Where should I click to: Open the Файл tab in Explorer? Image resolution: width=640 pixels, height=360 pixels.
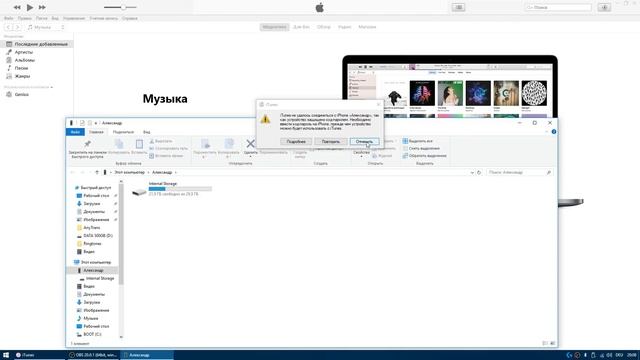click(75, 132)
